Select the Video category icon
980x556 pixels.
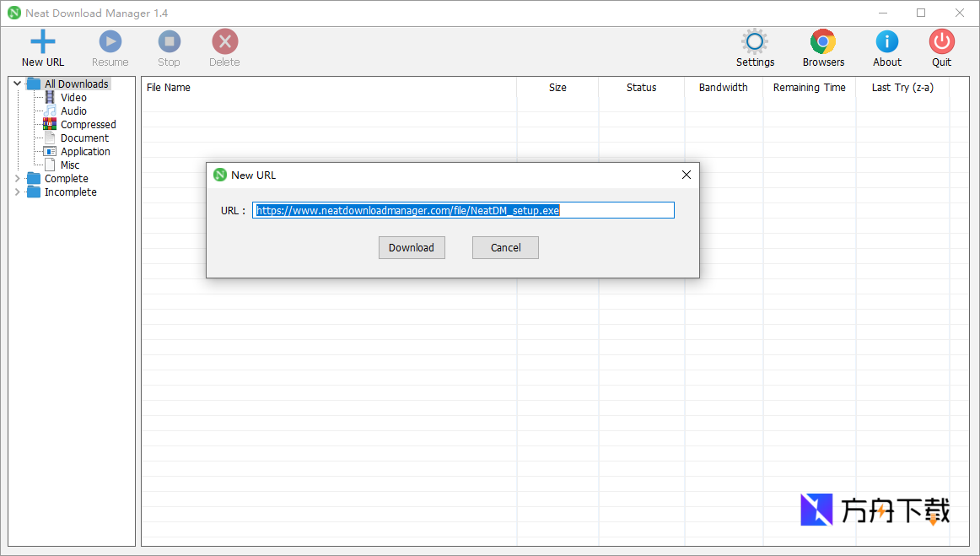[51, 97]
